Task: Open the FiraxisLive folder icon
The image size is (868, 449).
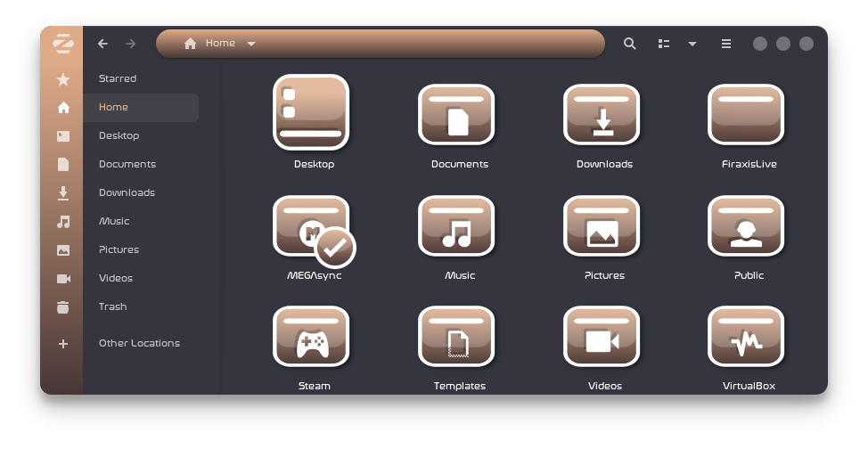Action: coord(746,115)
